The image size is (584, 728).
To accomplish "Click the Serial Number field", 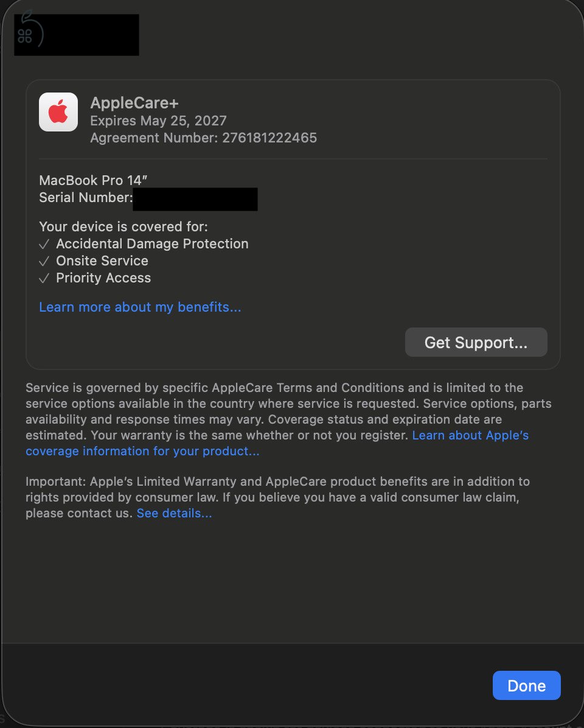I will [195, 198].
